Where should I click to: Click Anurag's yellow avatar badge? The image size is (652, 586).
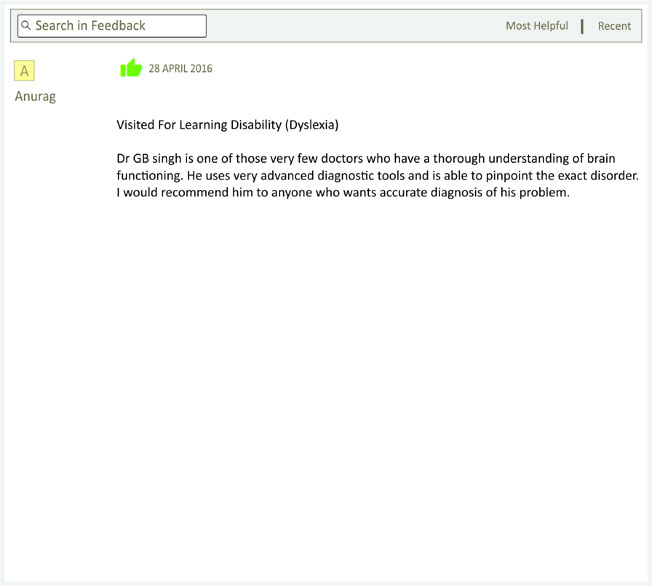(24, 70)
